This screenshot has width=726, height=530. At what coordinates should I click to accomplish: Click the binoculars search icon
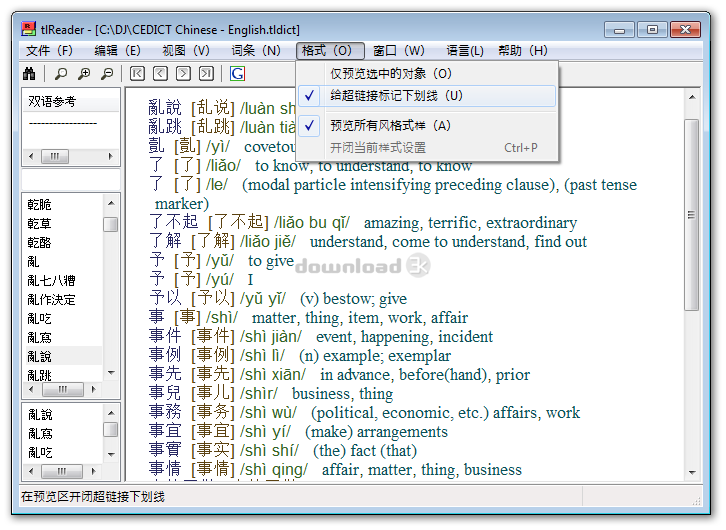click(x=29, y=73)
